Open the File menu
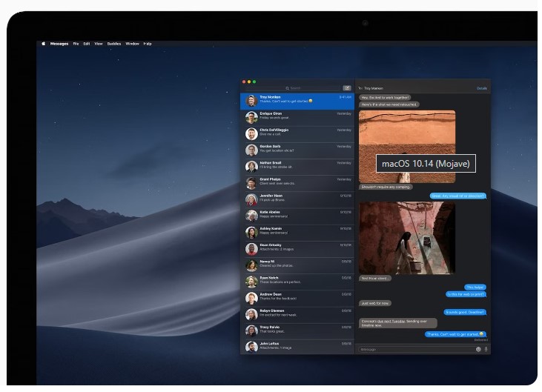The width and height of the screenshot is (542, 392). (x=76, y=44)
